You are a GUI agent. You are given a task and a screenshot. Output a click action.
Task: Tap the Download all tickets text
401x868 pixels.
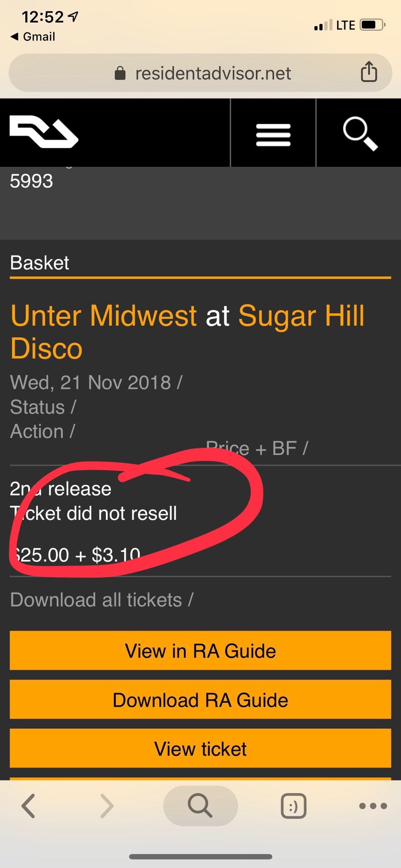tap(96, 600)
